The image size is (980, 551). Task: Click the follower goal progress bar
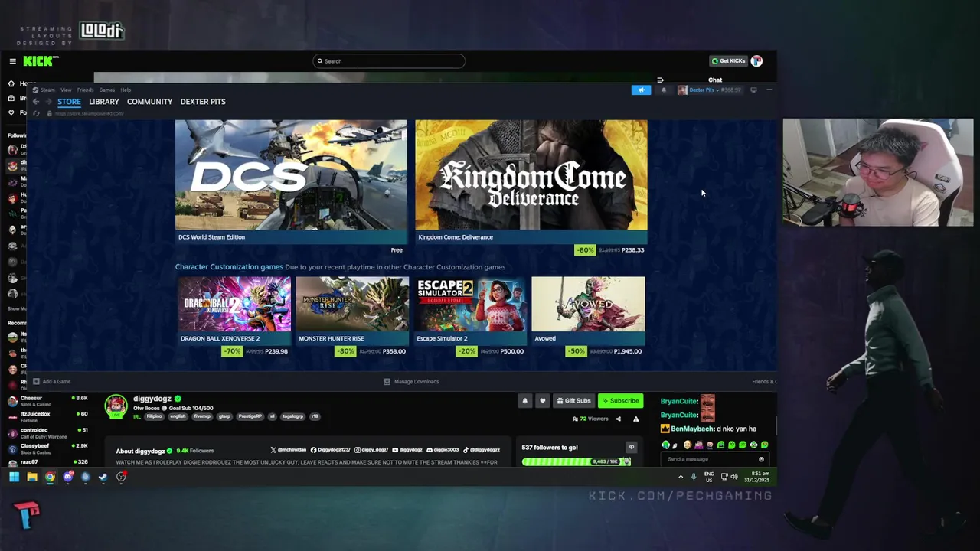coord(576,461)
